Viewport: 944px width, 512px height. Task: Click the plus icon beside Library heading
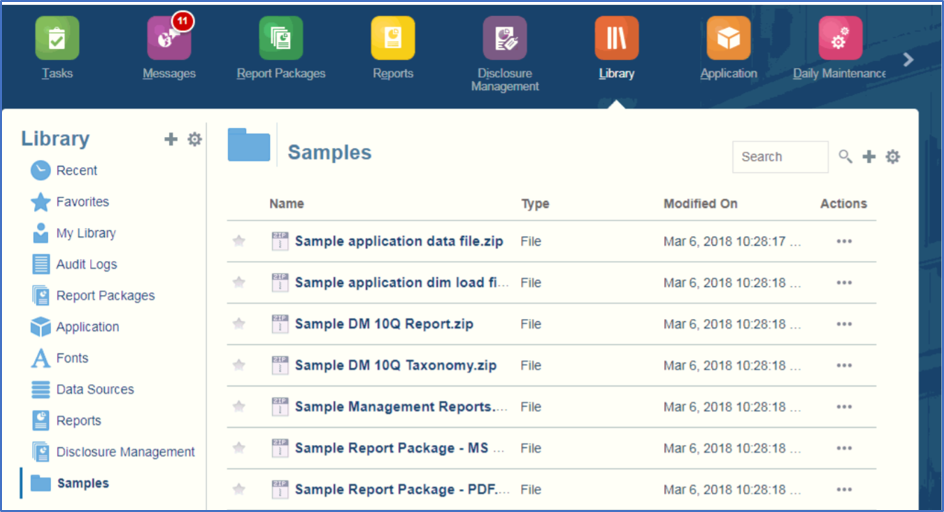click(x=171, y=140)
